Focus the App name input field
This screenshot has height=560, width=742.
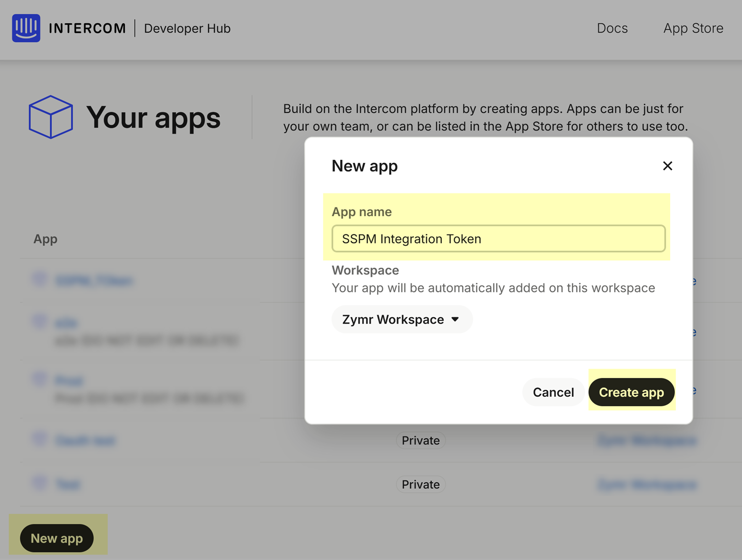click(499, 239)
